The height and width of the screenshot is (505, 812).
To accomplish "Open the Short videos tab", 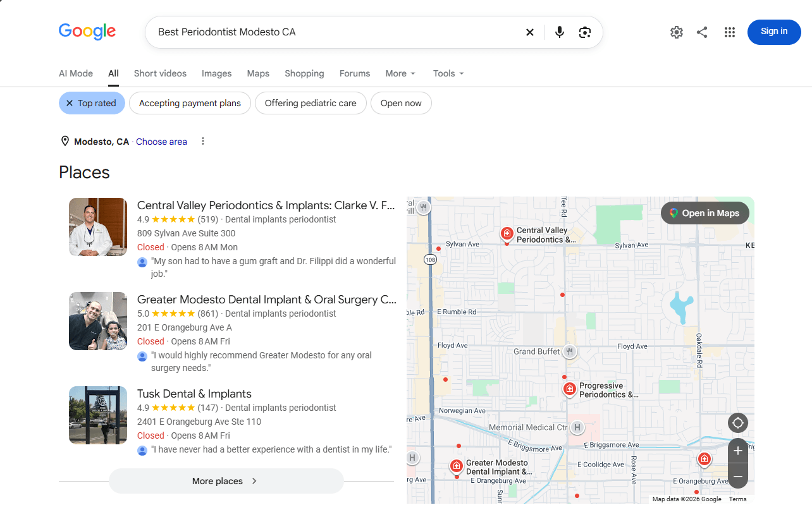I will pyautogui.click(x=160, y=73).
